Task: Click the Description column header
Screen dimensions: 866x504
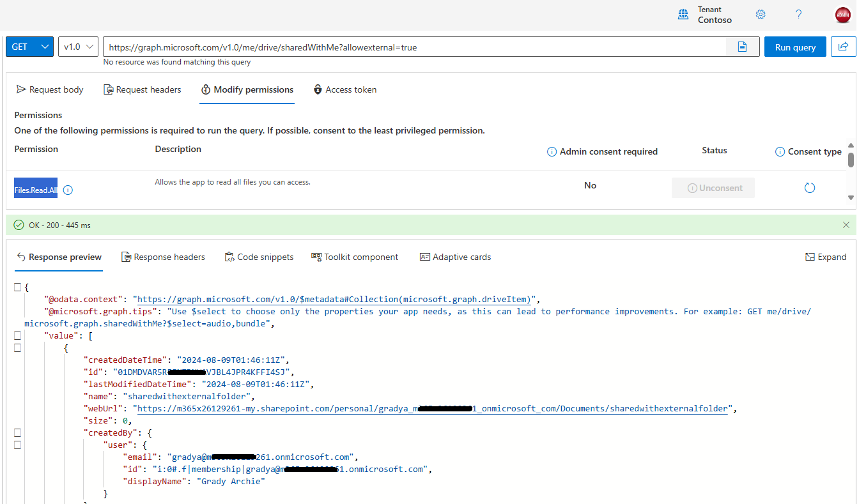Action: click(x=178, y=149)
